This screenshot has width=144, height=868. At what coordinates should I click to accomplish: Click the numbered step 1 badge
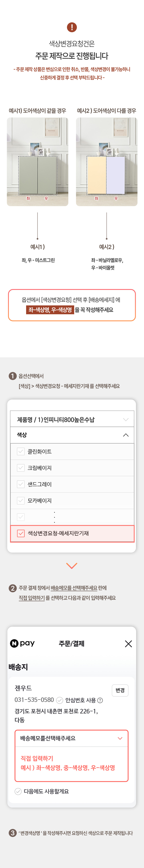click(x=13, y=376)
